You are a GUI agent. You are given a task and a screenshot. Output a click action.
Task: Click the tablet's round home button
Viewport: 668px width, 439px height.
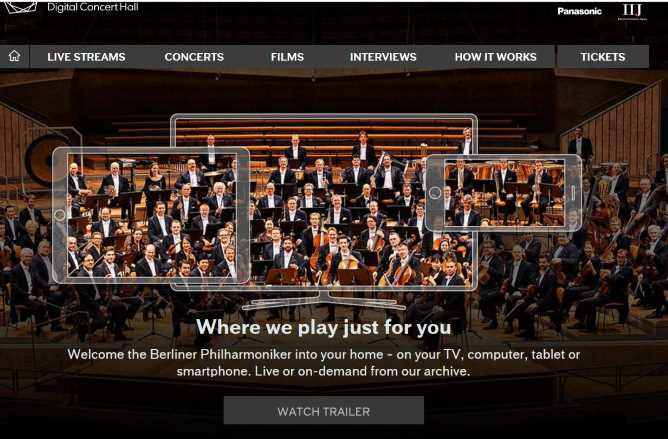[x=60, y=215]
